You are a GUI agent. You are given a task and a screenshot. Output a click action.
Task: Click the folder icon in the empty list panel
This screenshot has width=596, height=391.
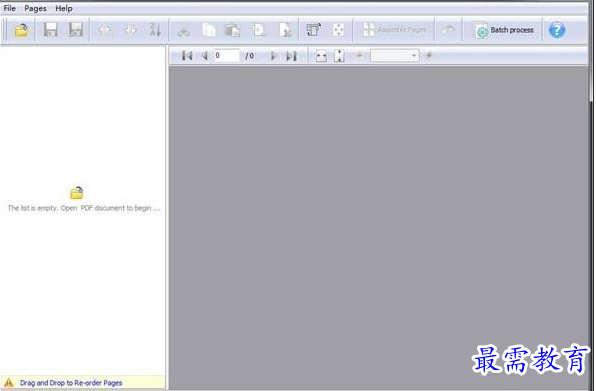77,193
